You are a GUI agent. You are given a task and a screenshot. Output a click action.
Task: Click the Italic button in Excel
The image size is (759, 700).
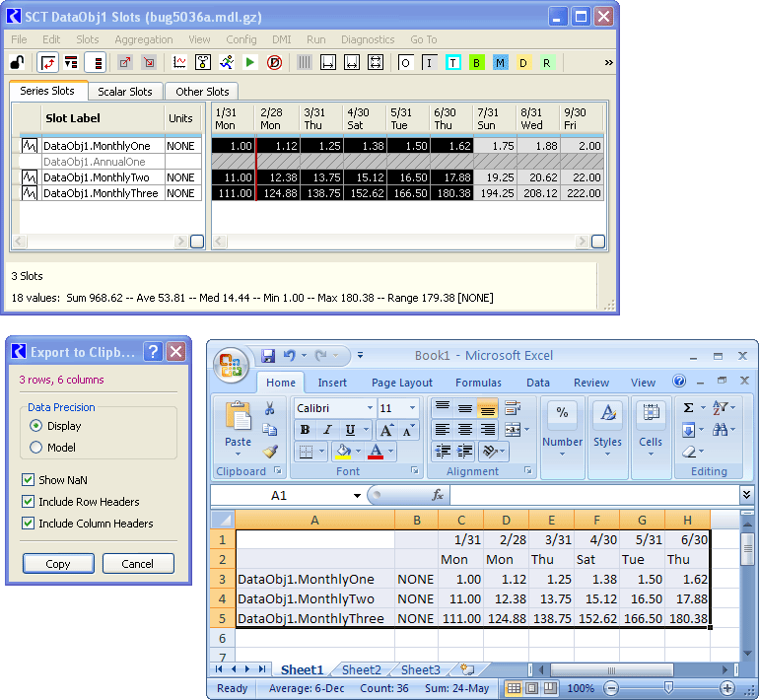pyautogui.click(x=327, y=430)
